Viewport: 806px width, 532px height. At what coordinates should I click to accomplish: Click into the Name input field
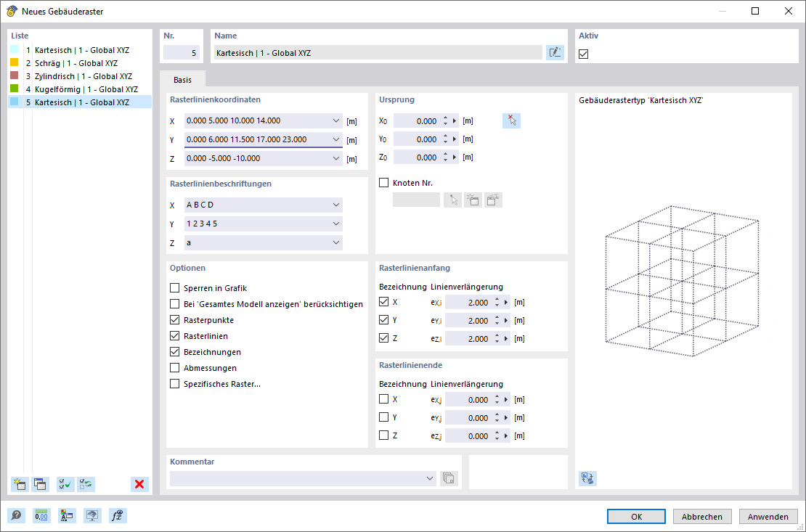[378, 53]
